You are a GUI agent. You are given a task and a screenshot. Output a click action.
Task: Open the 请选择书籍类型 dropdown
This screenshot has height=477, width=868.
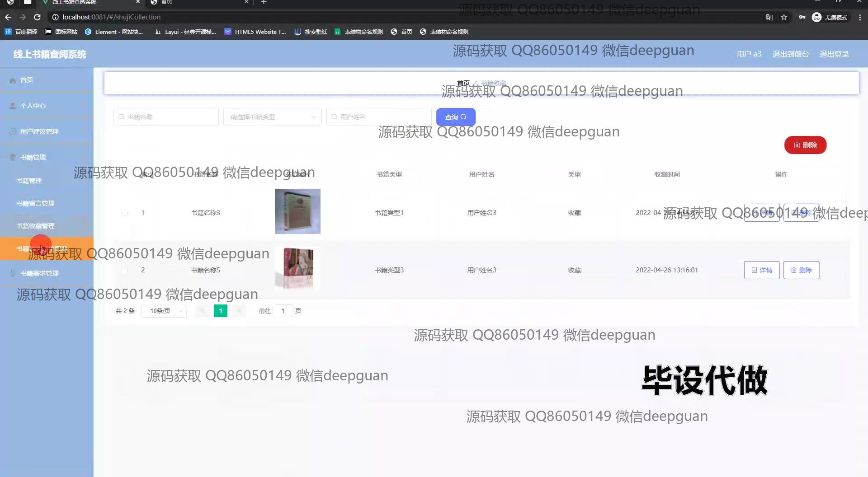click(272, 117)
